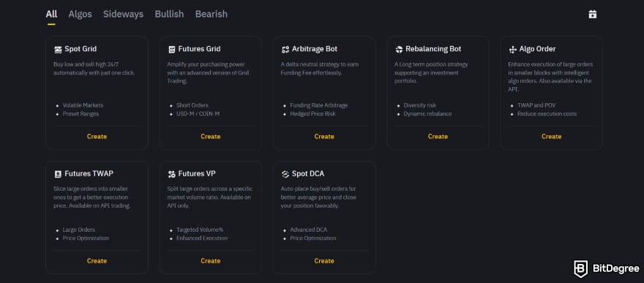Create a Spot DCA bot
This screenshot has height=283, width=644.
click(324, 261)
